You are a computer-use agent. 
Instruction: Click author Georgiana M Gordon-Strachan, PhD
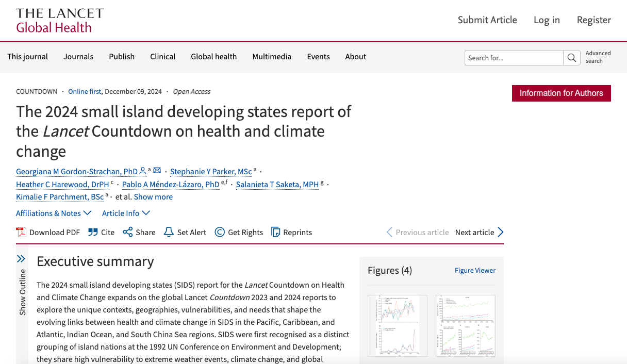(77, 172)
